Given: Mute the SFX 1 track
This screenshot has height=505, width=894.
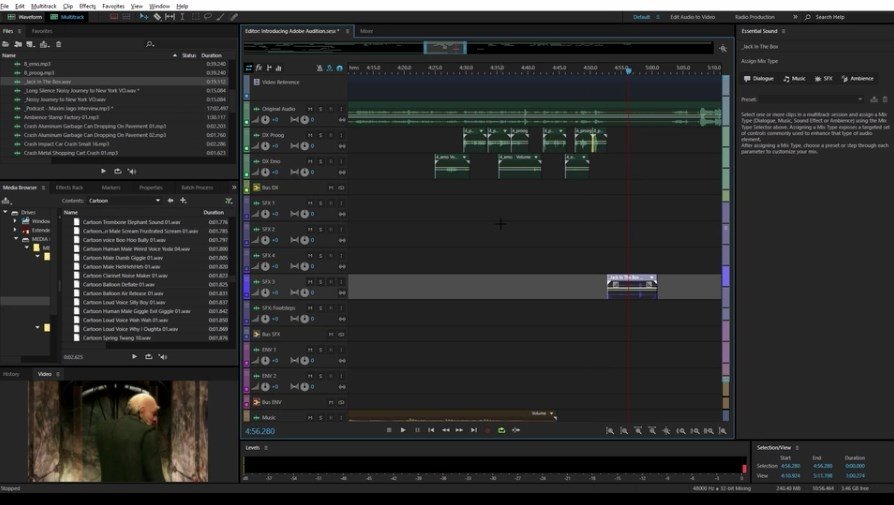Looking at the screenshot, I should click(x=310, y=203).
